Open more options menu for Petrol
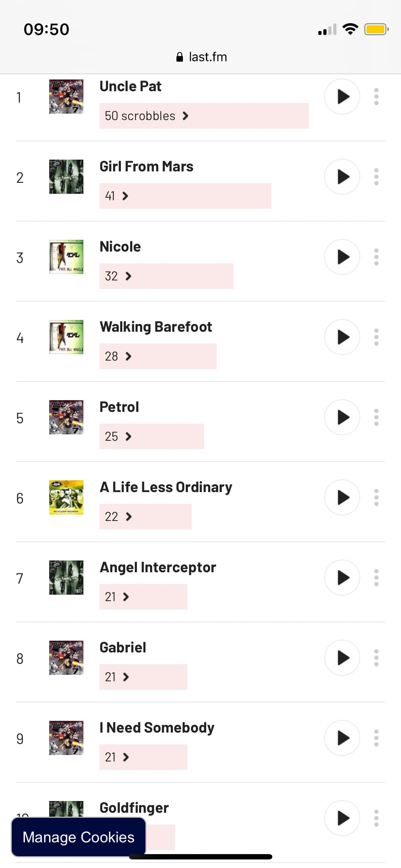 [376, 417]
